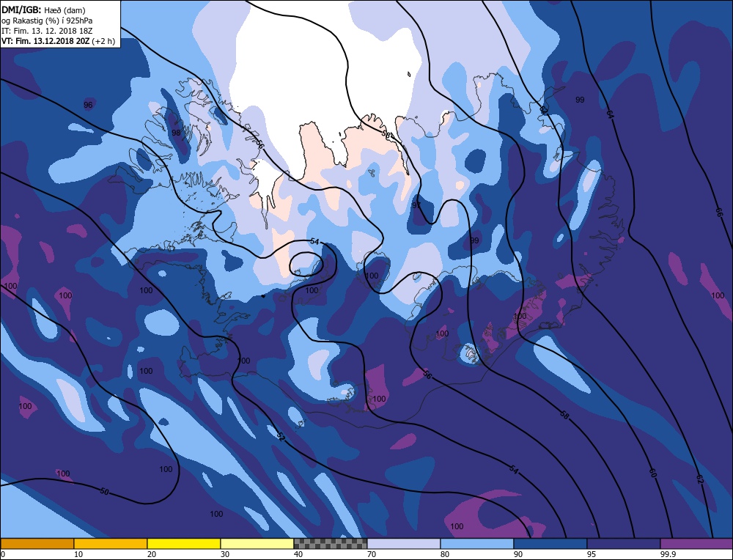Click the "70" legend scale value
The image size is (733, 560).
coord(372,554)
